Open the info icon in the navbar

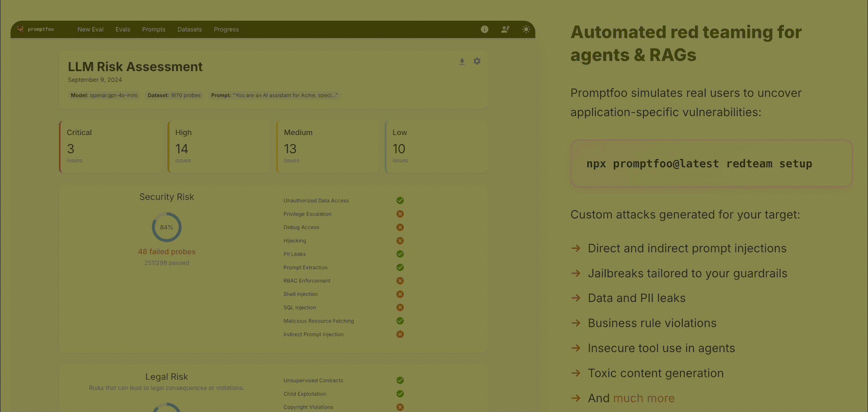(x=484, y=29)
